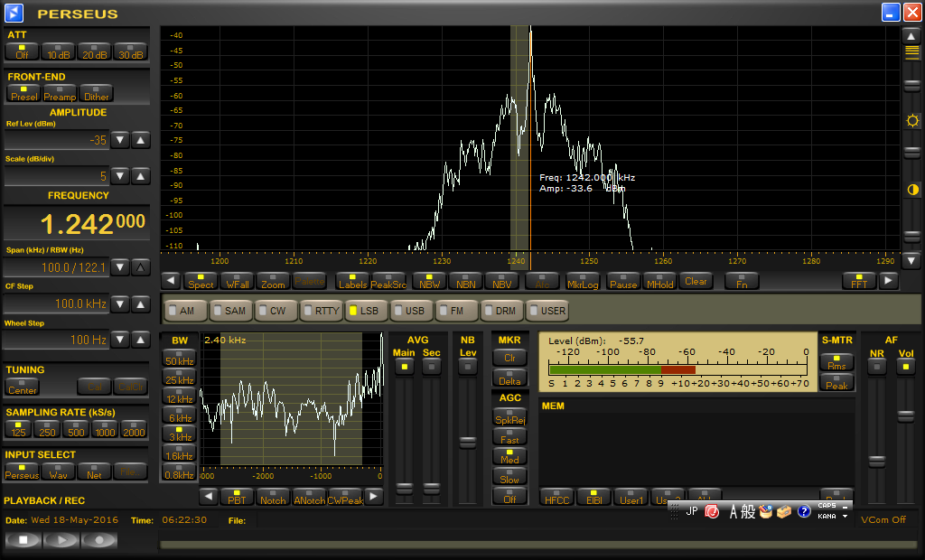925x560 pixels.
Task: Click the record button
Action: (x=99, y=540)
